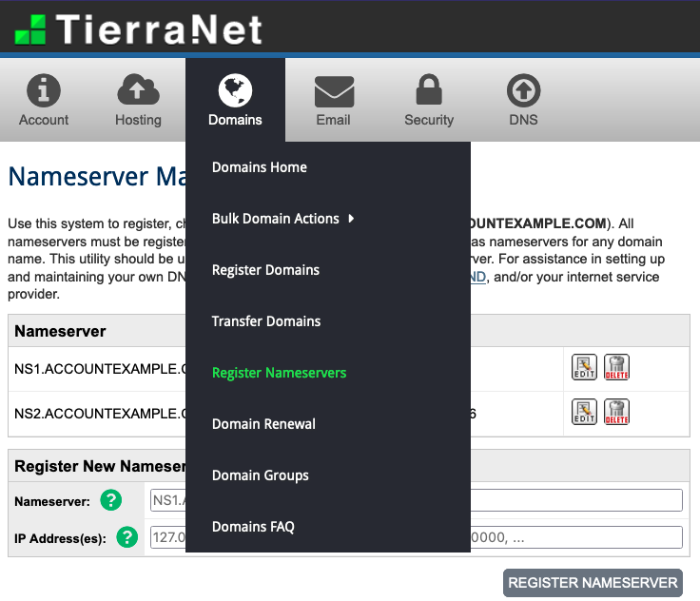Focus the IP Address(es) input field
The image size is (700, 601).
coord(416,537)
